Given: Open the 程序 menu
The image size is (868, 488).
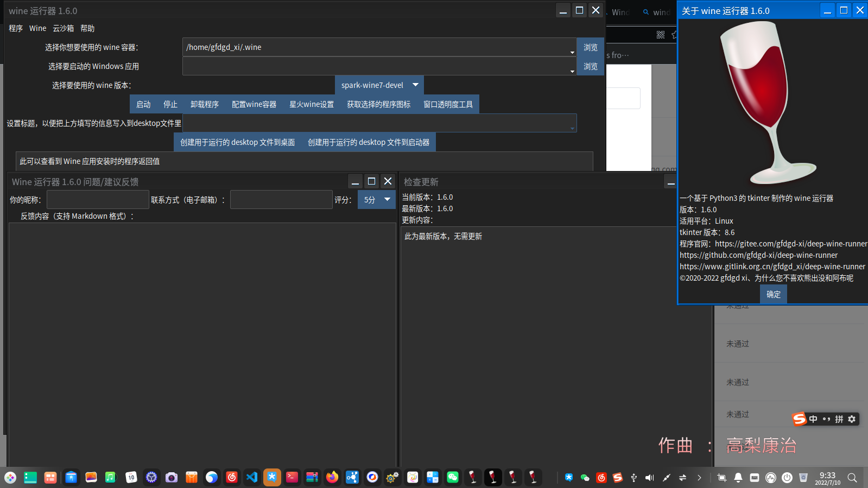Looking at the screenshot, I should (16, 28).
